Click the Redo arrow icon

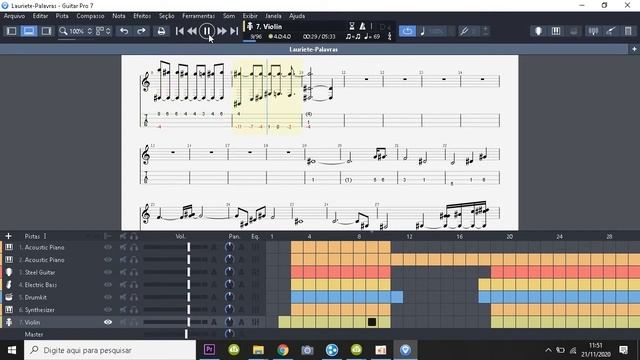point(141,31)
